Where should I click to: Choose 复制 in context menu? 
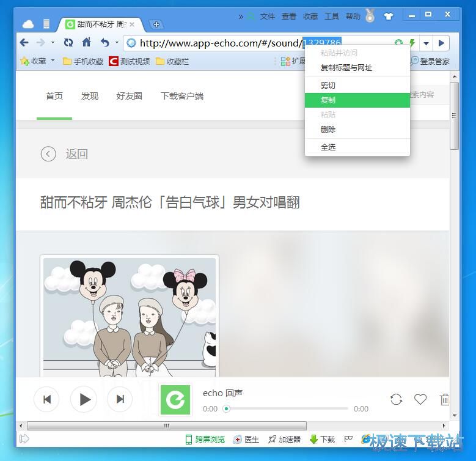[x=357, y=100]
